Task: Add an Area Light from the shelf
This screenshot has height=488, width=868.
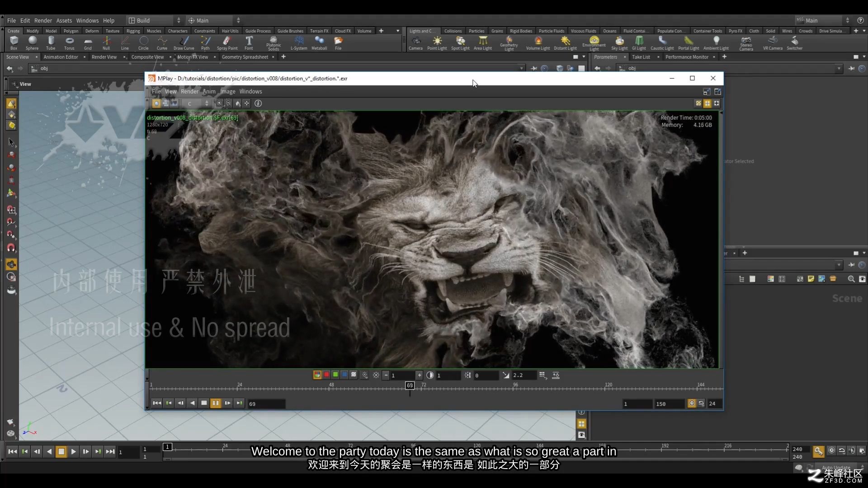Action: 483,43
